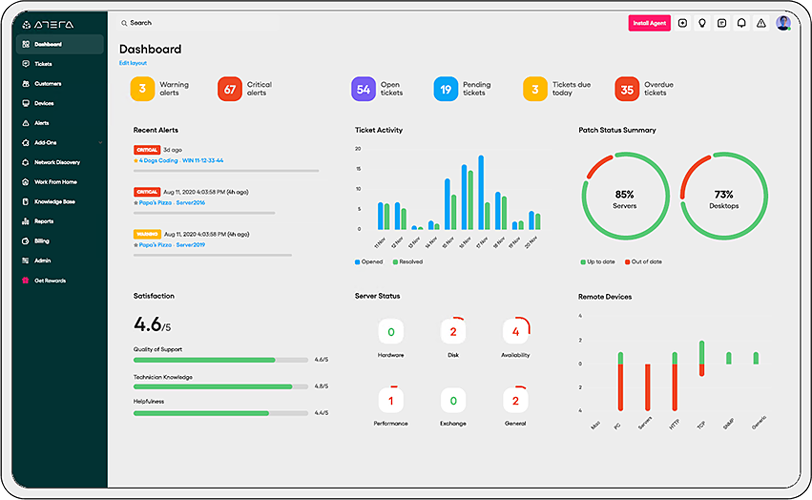Click the red Overdue tickets count badge
Screen dimensions: 812x500
point(627,89)
